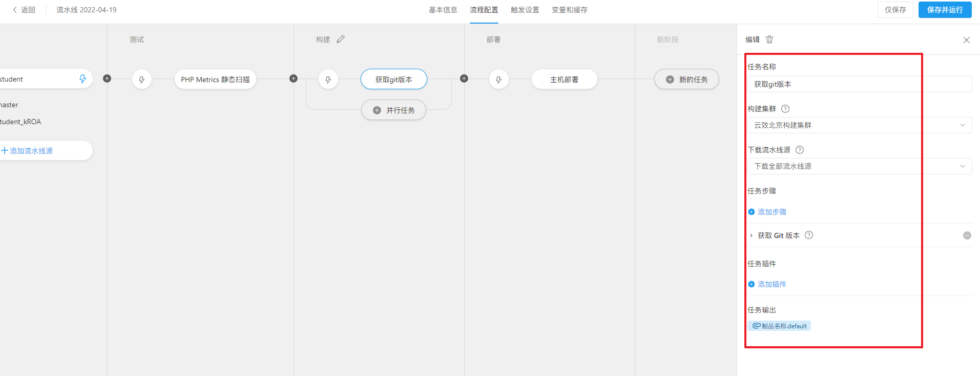The width and height of the screenshot is (980, 376).
Task: Click 添加流水线源 link
Action: [27, 151]
